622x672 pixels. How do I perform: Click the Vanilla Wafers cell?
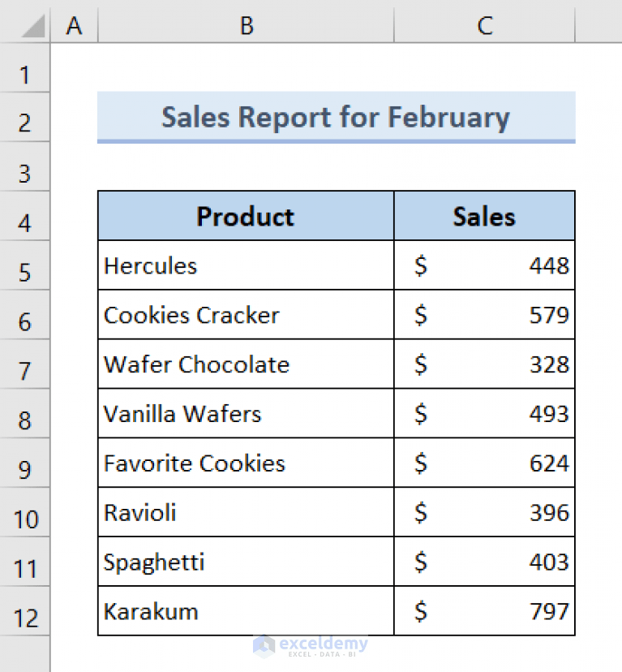[x=246, y=414]
